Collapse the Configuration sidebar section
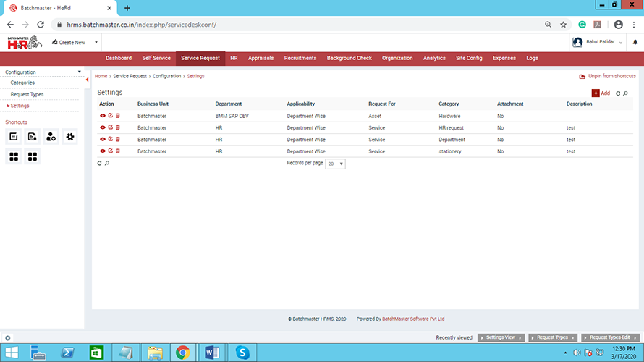 [x=79, y=72]
